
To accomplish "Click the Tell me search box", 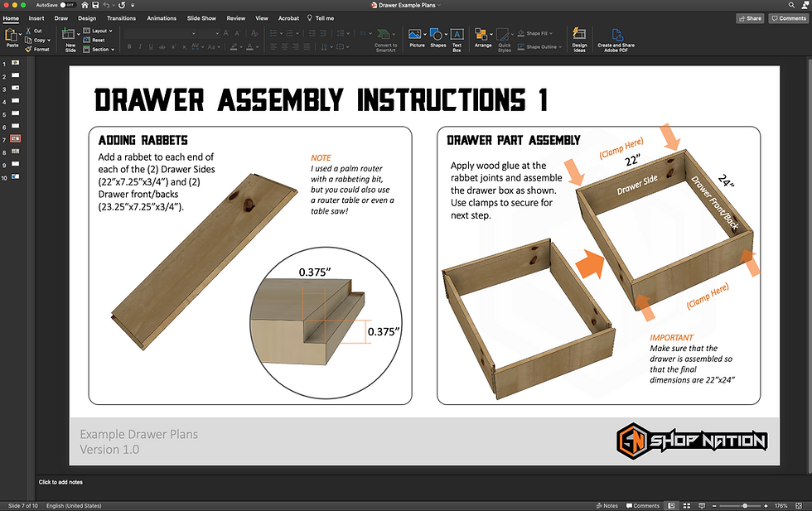I will [x=321, y=18].
